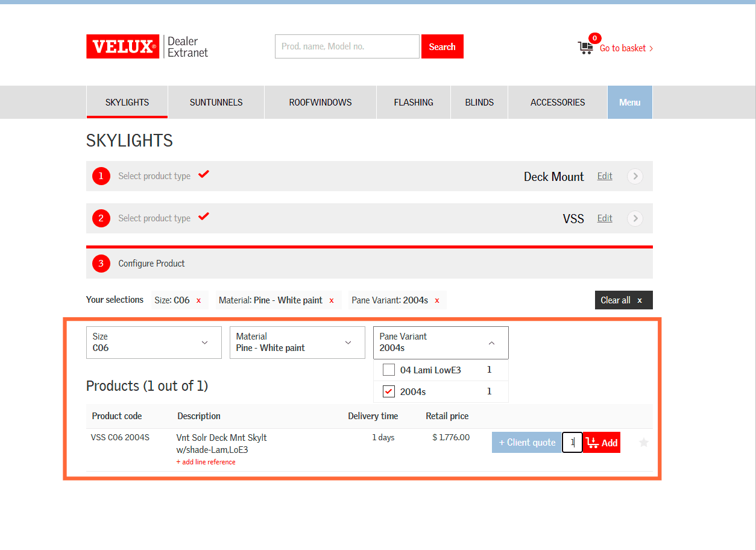Image resolution: width=756 pixels, height=550 pixels.
Task: Click Clear all selections button
Action: pyautogui.click(x=623, y=300)
